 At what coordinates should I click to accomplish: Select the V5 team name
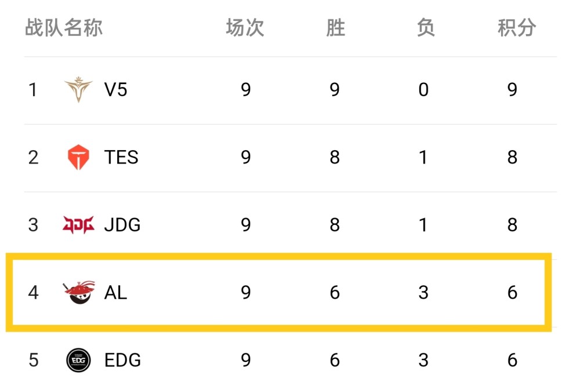(x=115, y=90)
